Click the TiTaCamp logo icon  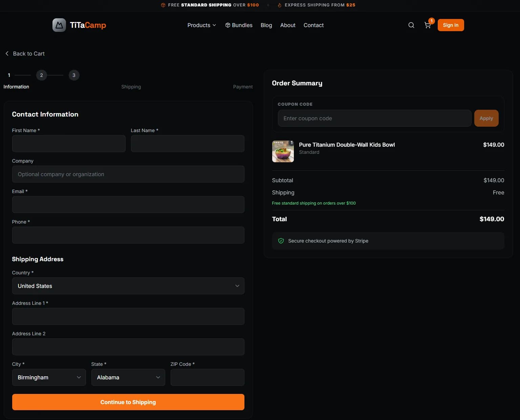point(59,25)
